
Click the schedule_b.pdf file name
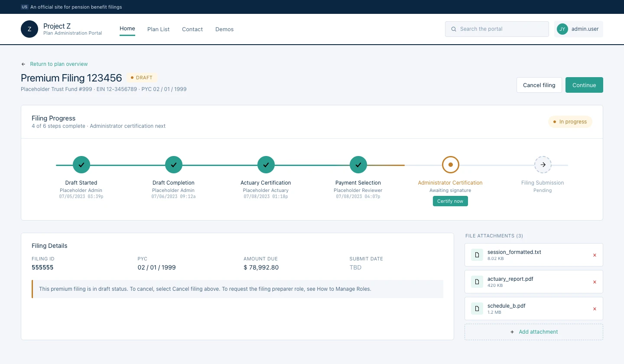coord(507,305)
